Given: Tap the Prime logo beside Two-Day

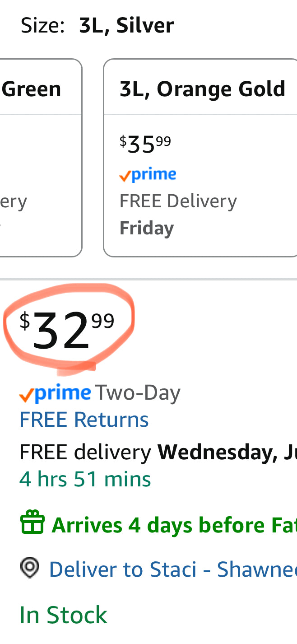Looking at the screenshot, I should tap(55, 394).
